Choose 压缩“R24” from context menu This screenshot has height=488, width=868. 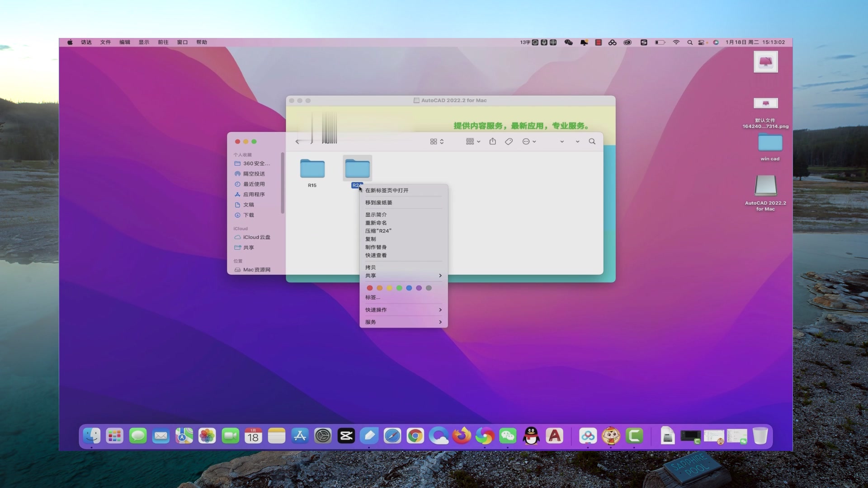(403, 231)
